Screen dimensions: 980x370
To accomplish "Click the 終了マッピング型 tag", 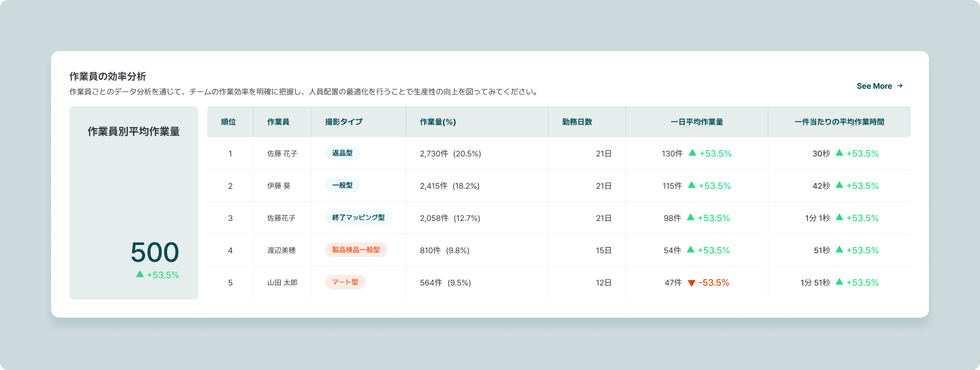I will pos(358,217).
